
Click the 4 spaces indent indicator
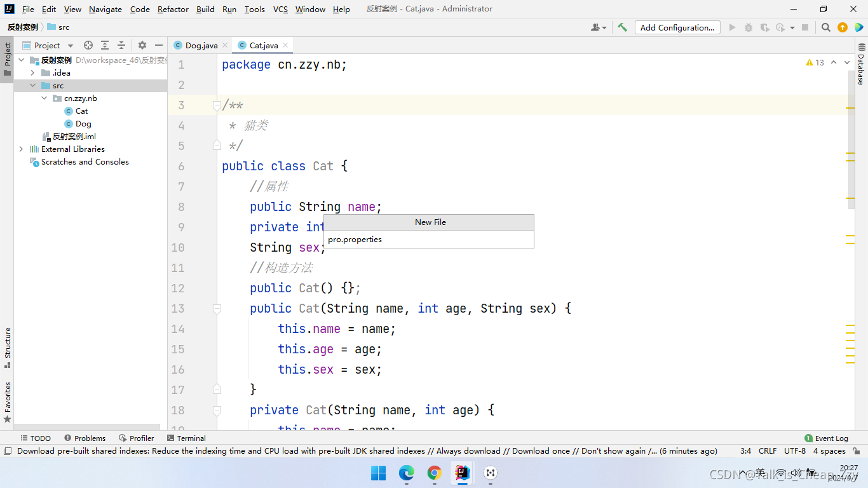coord(829,451)
